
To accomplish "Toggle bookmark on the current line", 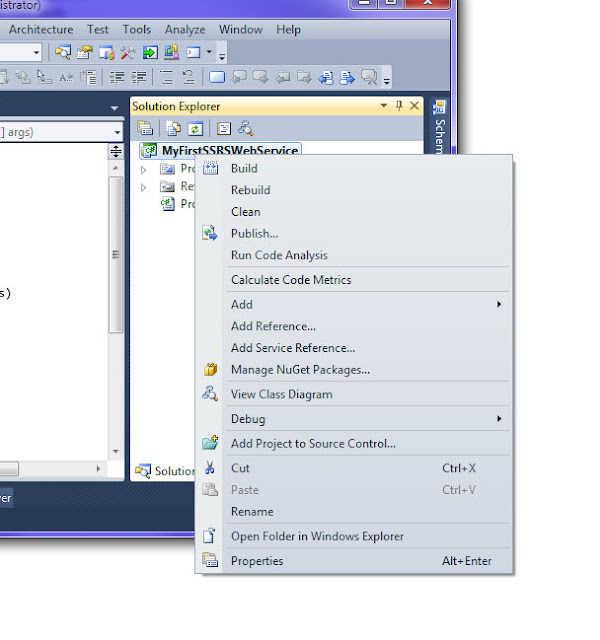I will click(x=217, y=77).
